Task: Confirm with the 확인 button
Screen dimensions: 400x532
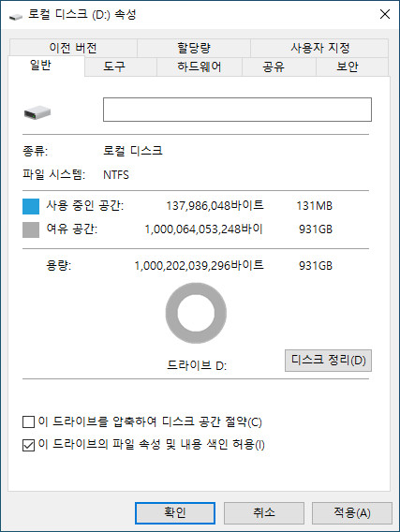Action: coord(175,512)
